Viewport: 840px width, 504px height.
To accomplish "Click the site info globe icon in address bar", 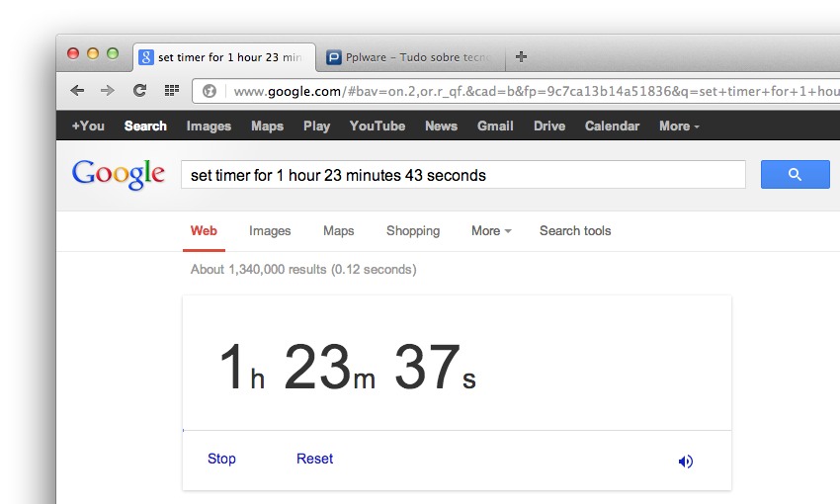I will [210, 91].
